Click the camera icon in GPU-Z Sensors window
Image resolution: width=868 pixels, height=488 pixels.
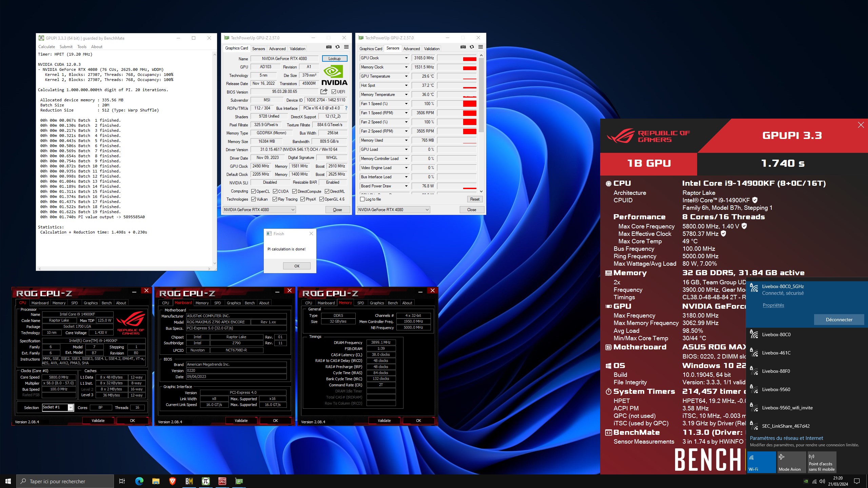(x=463, y=47)
